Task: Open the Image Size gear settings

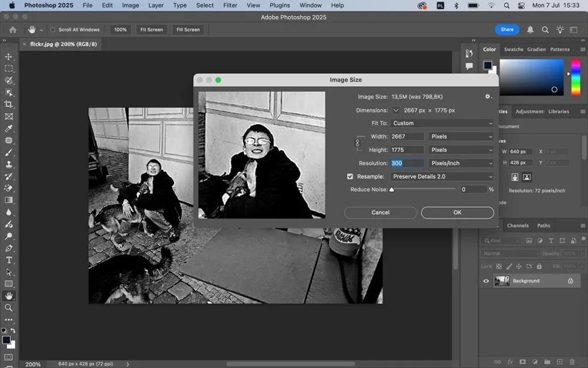Action: coord(488,97)
